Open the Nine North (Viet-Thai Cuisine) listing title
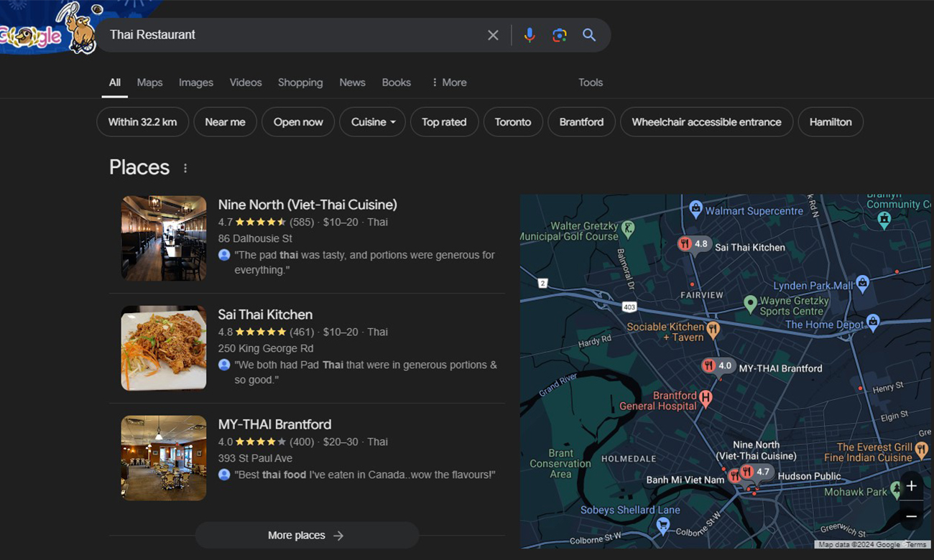 pyautogui.click(x=308, y=205)
